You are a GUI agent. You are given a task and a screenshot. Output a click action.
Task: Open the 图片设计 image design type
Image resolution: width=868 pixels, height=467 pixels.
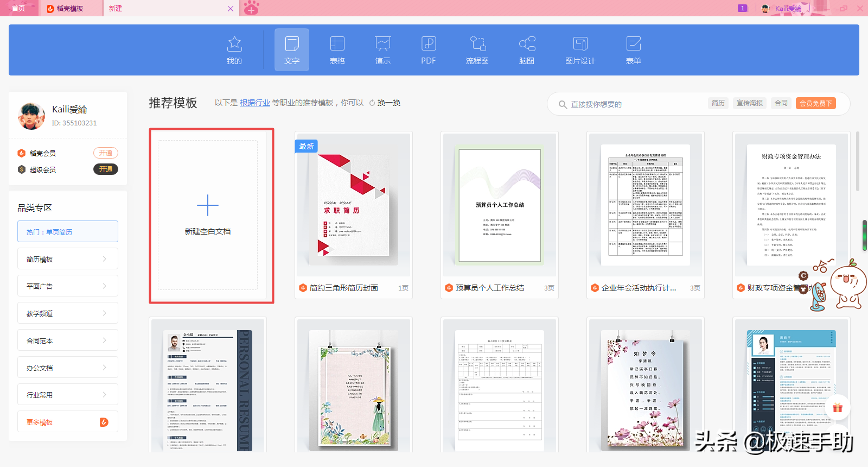pyautogui.click(x=580, y=50)
